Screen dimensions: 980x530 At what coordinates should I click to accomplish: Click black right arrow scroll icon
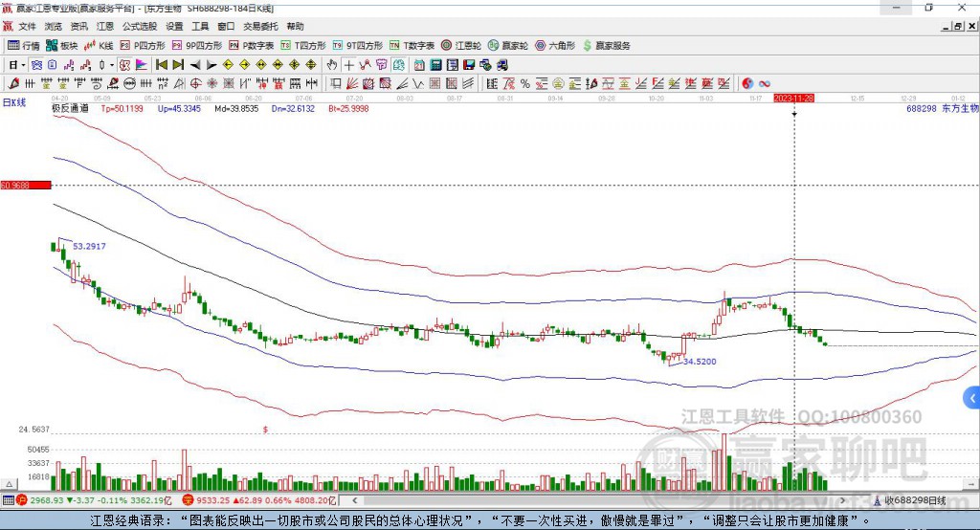tap(212, 65)
